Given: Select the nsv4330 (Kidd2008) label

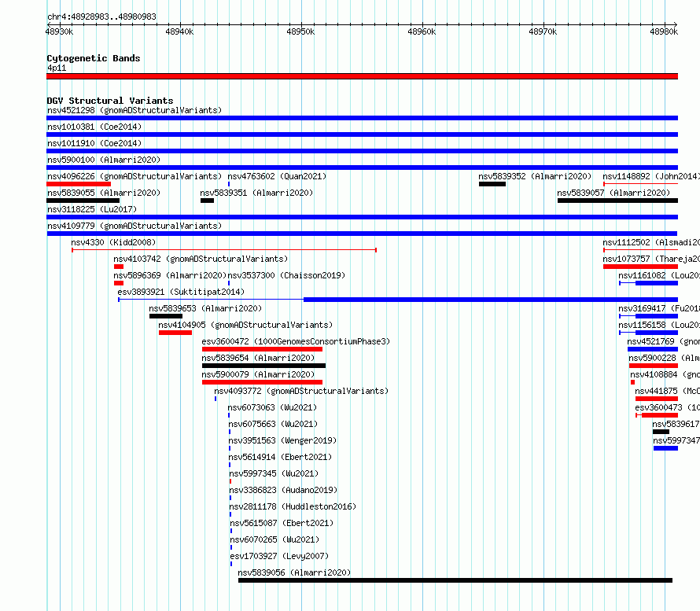Looking at the screenshot, I should point(113,242).
